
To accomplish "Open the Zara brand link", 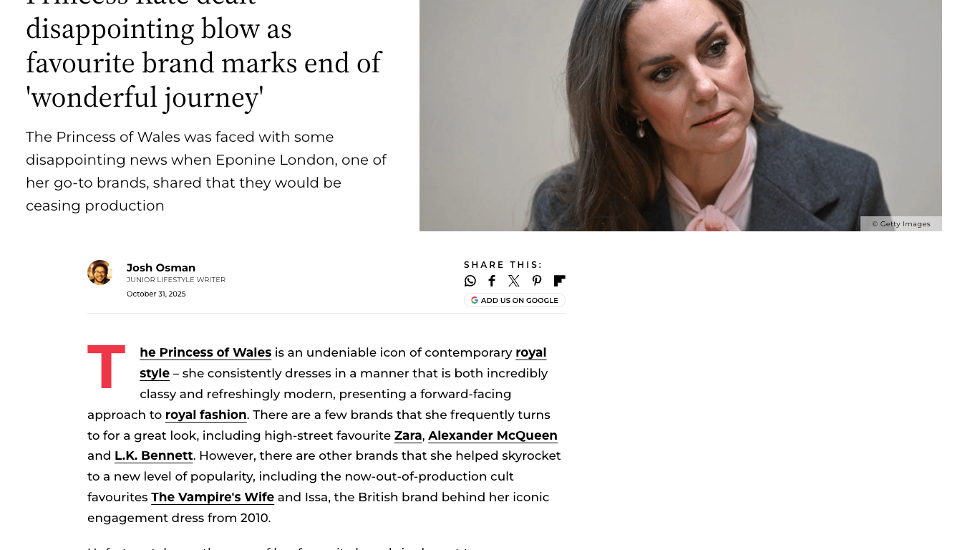I will (x=408, y=435).
